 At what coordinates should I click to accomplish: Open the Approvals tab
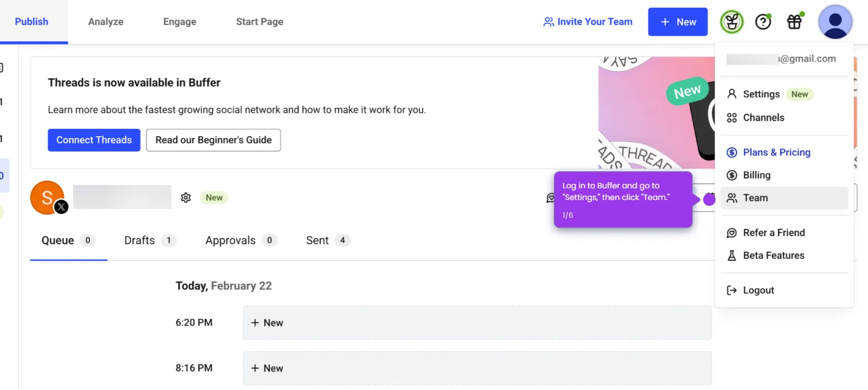(241, 241)
